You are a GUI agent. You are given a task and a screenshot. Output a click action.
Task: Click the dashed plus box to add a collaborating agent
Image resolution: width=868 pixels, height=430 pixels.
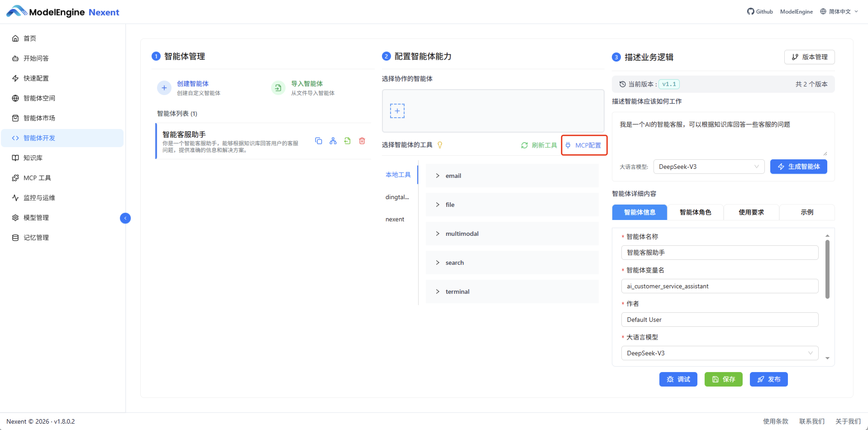(397, 110)
